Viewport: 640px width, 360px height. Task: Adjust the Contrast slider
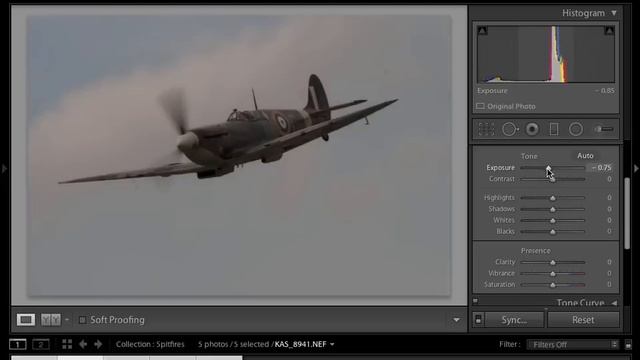pyautogui.click(x=553, y=179)
